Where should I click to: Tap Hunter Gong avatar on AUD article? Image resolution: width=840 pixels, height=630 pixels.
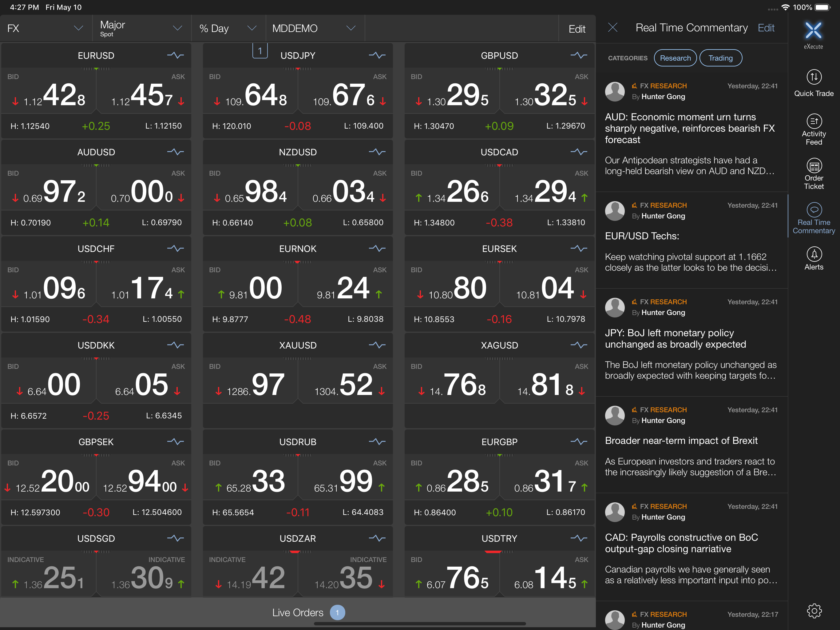coord(615,91)
